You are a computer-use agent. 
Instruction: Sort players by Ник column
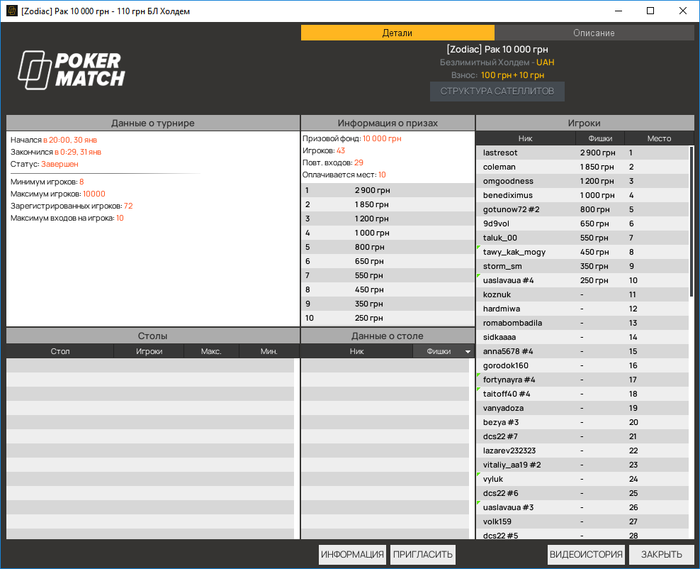(525, 138)
